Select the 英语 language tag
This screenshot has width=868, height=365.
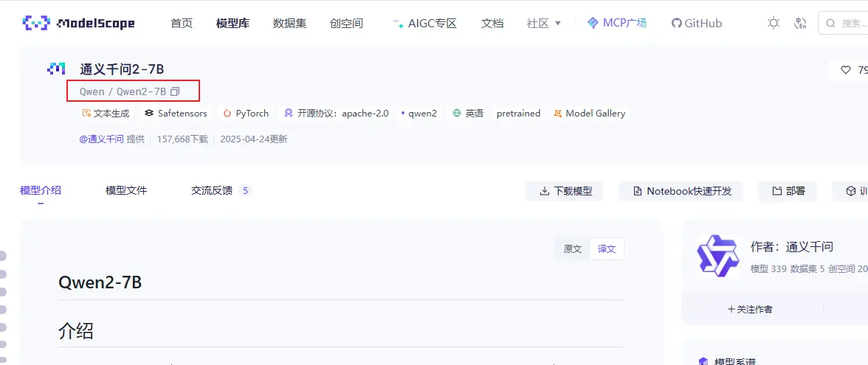click(x=468, y=114)
